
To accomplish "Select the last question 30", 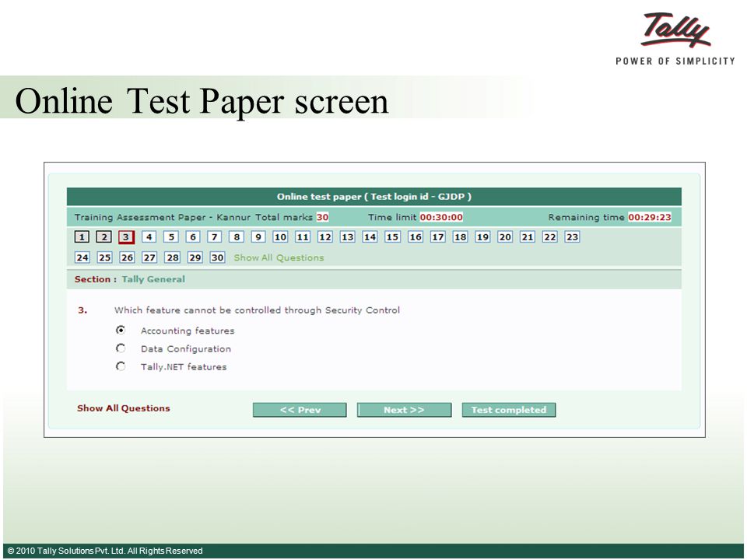I will [x=217, y=257].
